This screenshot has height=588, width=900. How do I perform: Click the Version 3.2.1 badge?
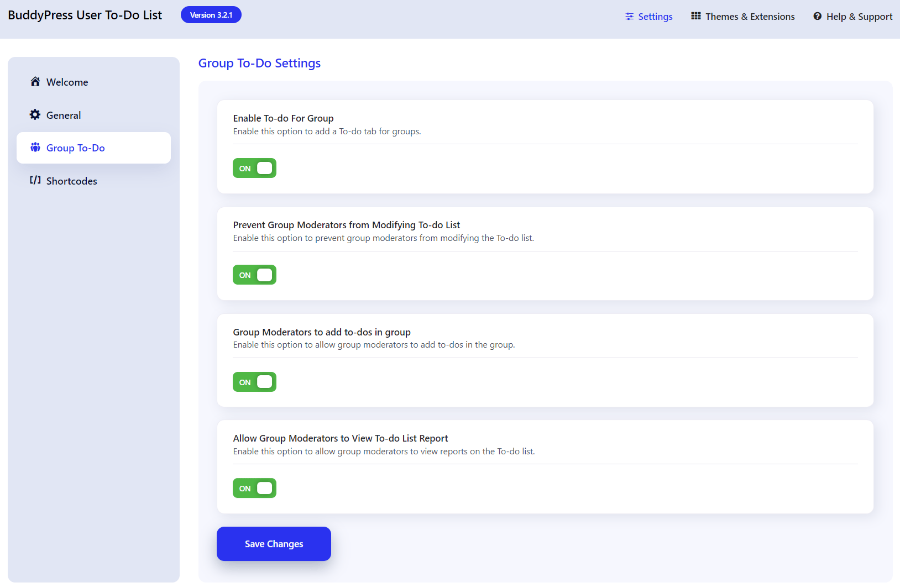211,15
